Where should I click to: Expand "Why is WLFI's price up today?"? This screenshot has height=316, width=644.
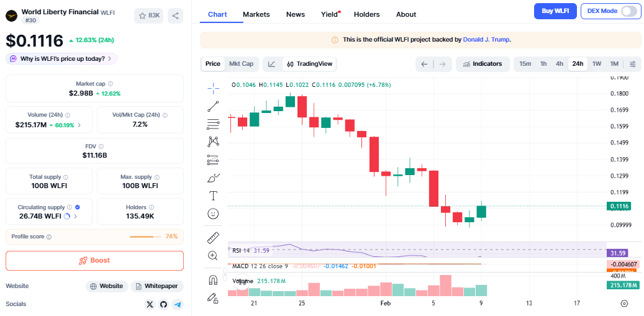point(61,58)
